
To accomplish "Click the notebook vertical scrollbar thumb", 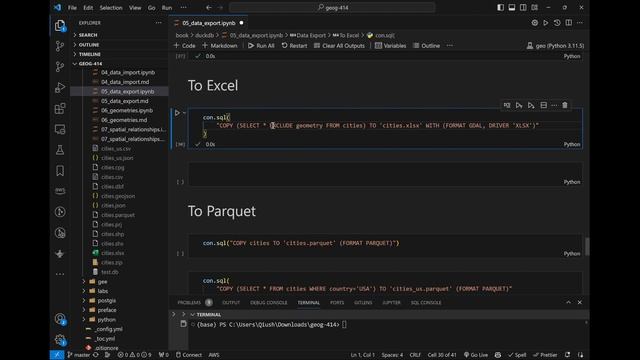I will 587,246.
